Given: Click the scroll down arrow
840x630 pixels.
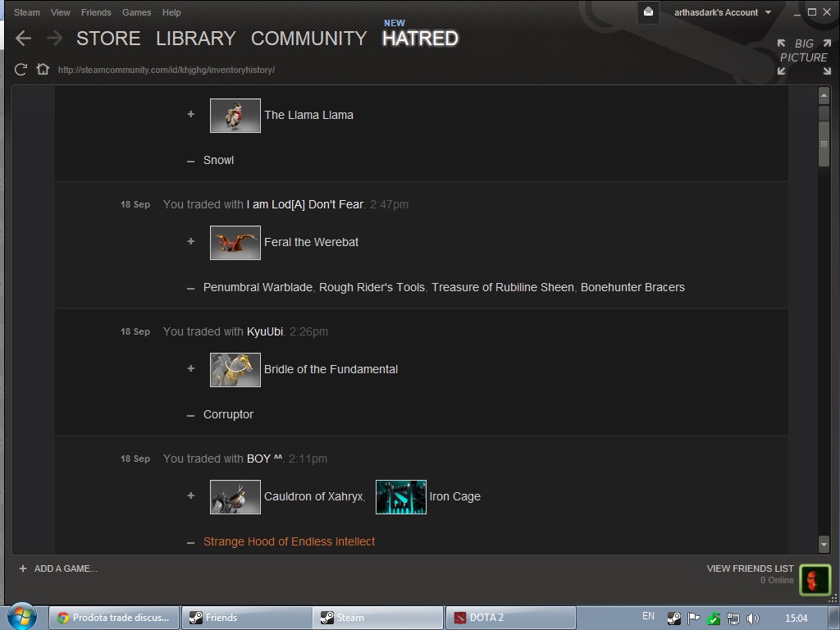Looking at the screenshot, I should point(824,545).
